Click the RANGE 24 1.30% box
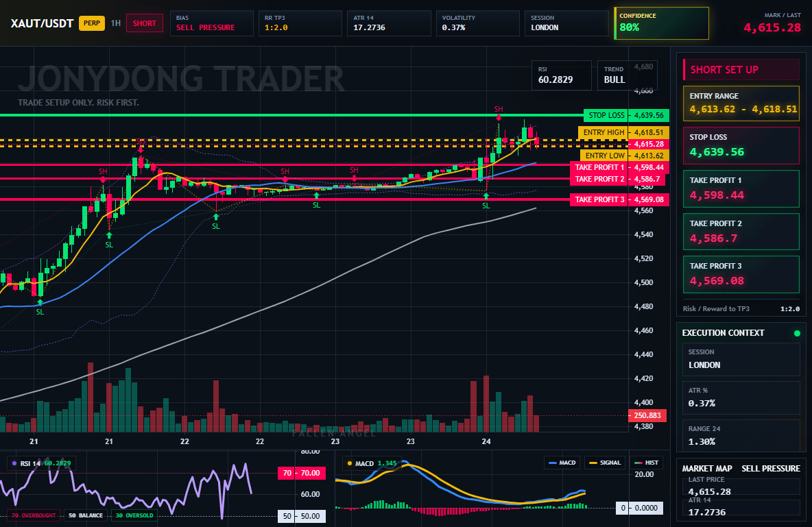812x527 pixels. pos(741,436)
